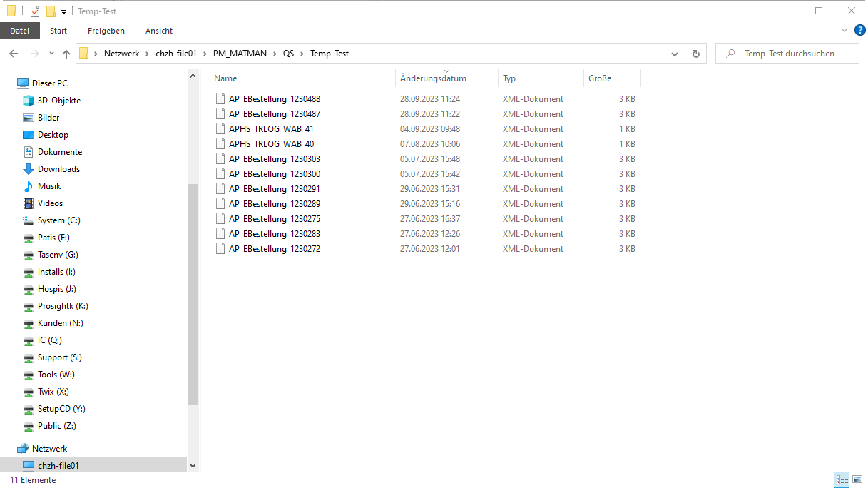Open the Help icon
Image resolution: width=868 pixels, height=488 pixels.
(859, 30)
